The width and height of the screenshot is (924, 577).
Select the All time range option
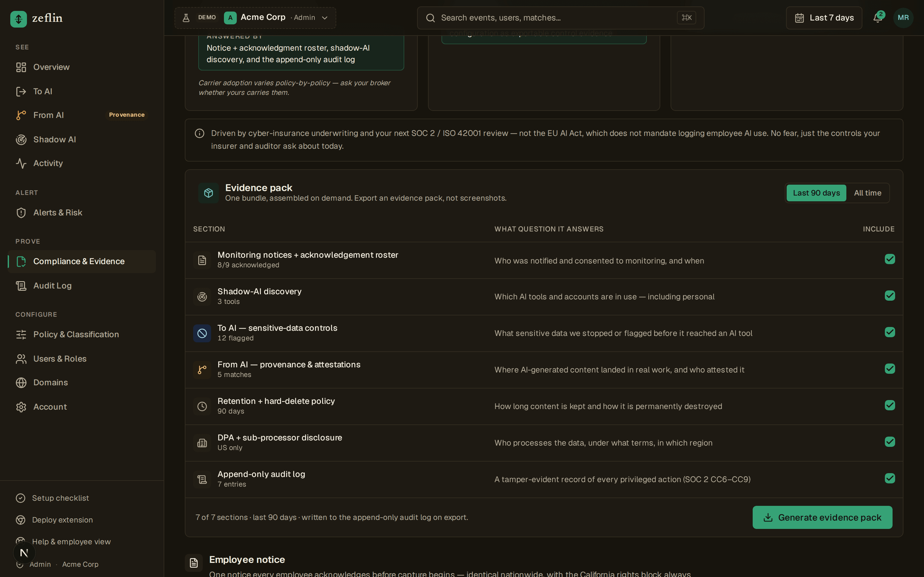pyautogui.click(x=868, y=193)
